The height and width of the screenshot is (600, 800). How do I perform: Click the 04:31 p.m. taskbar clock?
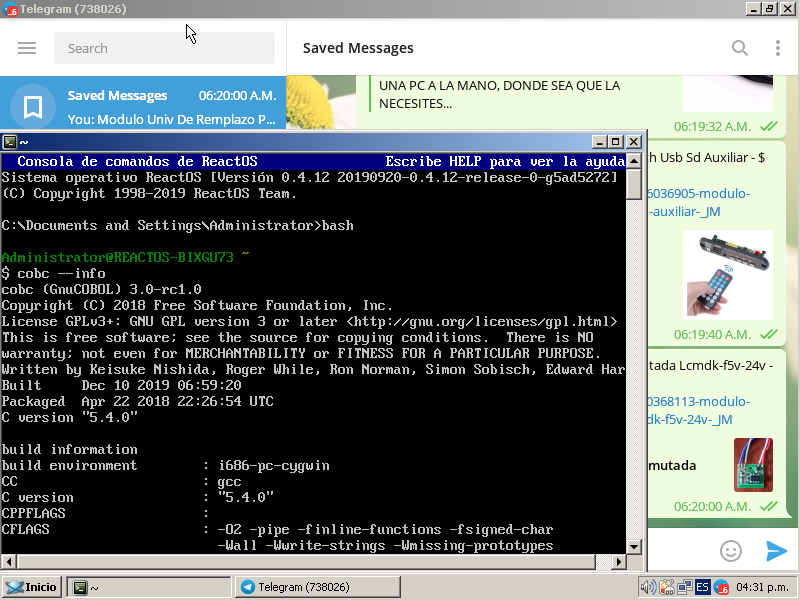click(x=763, y=587)
